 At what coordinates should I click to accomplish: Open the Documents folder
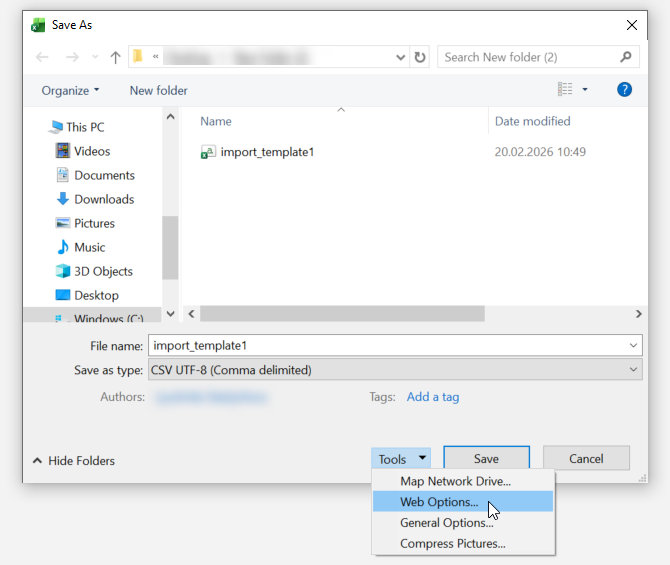[104, 175]
